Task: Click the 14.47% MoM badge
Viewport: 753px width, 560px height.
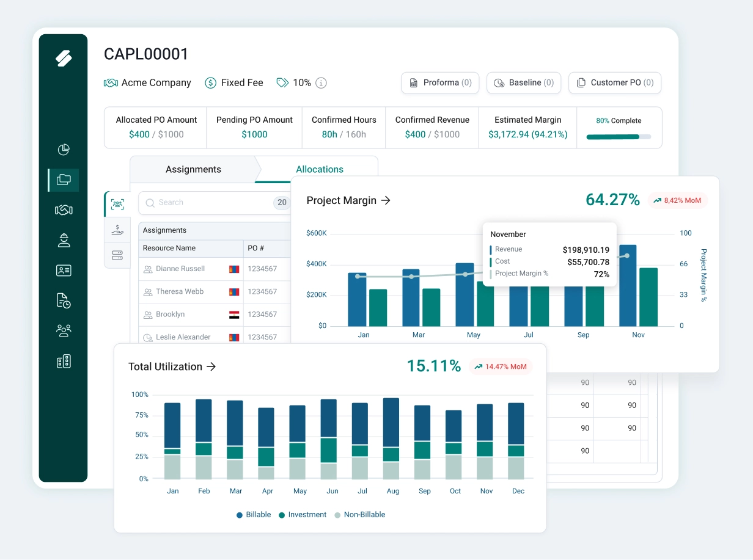Action: click(x=501, y=366)
